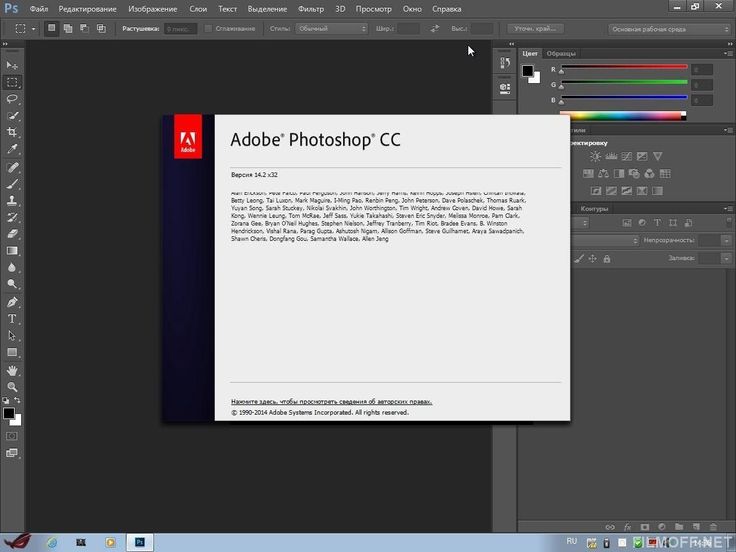
Task: Choose Intersect with selection mode button
Action: click(101, 29)
